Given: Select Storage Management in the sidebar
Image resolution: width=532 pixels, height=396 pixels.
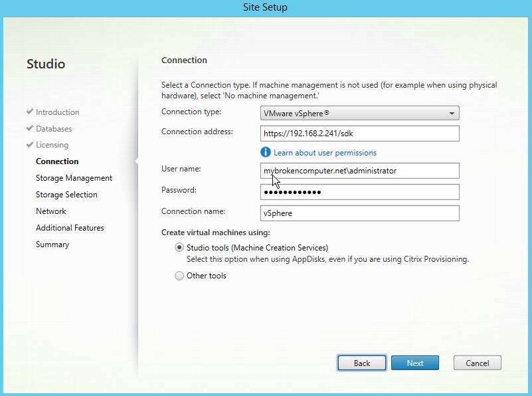Looking at the screenshot, I should tap(74, 178).
